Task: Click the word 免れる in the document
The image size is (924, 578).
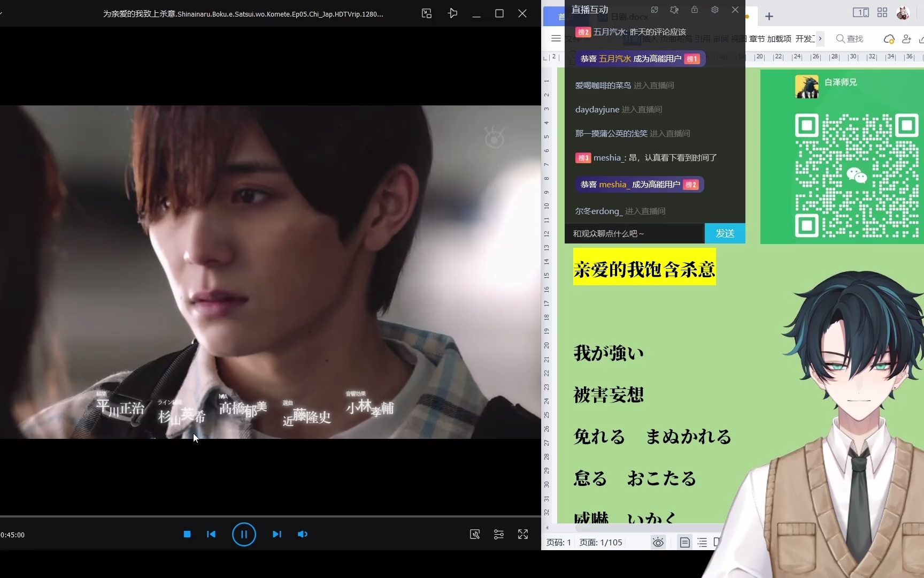Action: pyautogui.click(x=599, y=437)
